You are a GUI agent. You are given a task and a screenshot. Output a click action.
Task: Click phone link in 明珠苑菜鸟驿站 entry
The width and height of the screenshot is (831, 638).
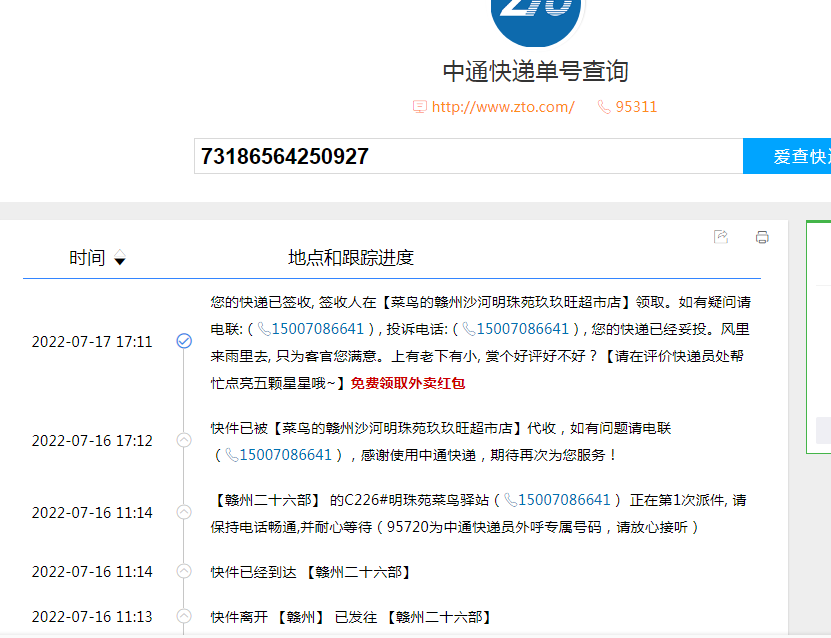tap(564, 500)
